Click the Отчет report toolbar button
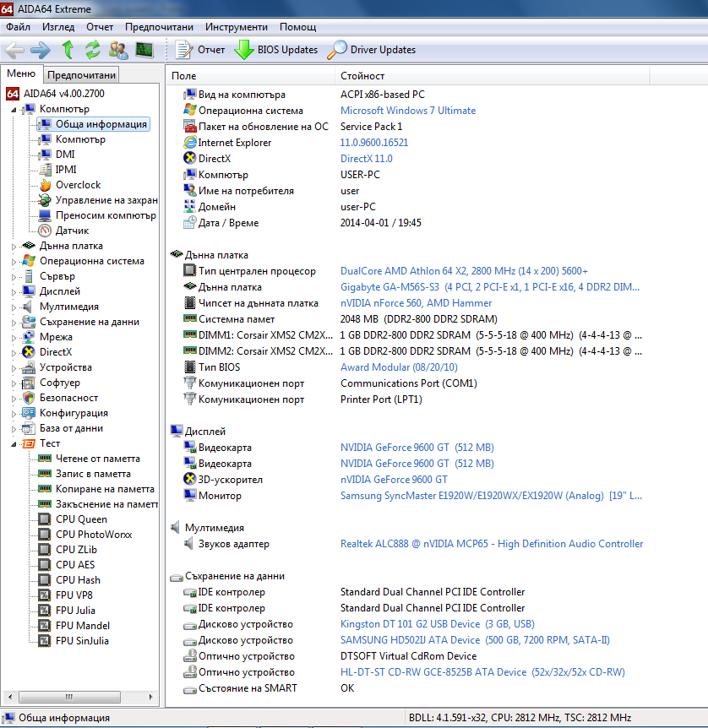The width and height of the screenshot is (708, 728). click(x=199, y=50)
